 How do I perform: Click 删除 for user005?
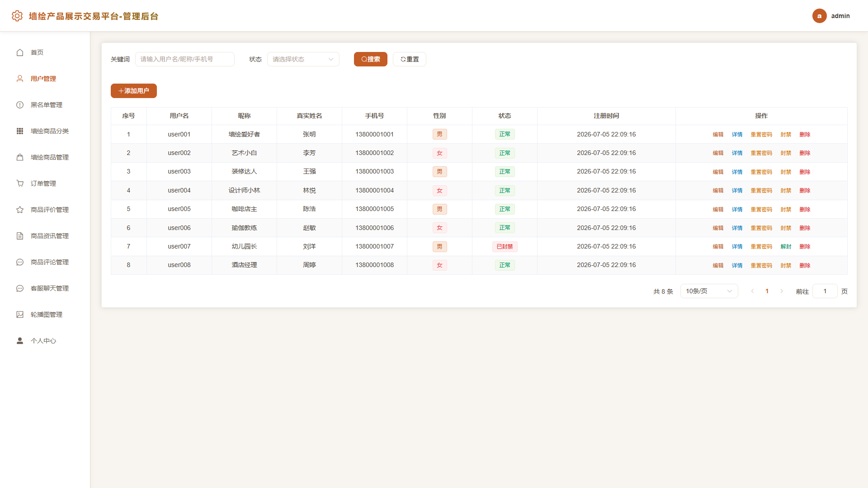click(805, 209)
